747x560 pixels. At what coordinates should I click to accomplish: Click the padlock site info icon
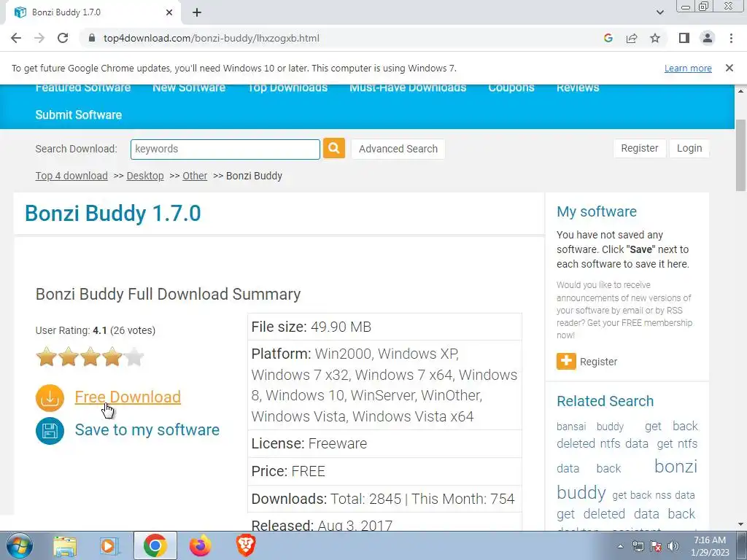click(92, 38)
